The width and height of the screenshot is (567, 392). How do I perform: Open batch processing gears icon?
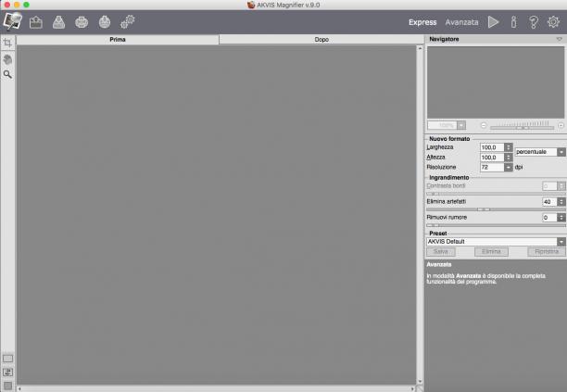click(127, 21)
